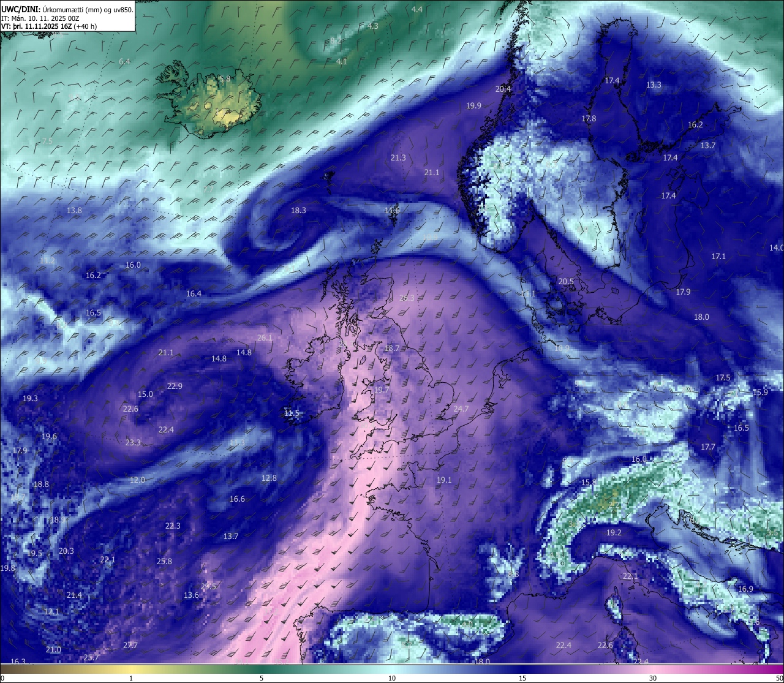
Task: Click the 11.5 value at southwest Ireland
Action: (x=292, y=413)
